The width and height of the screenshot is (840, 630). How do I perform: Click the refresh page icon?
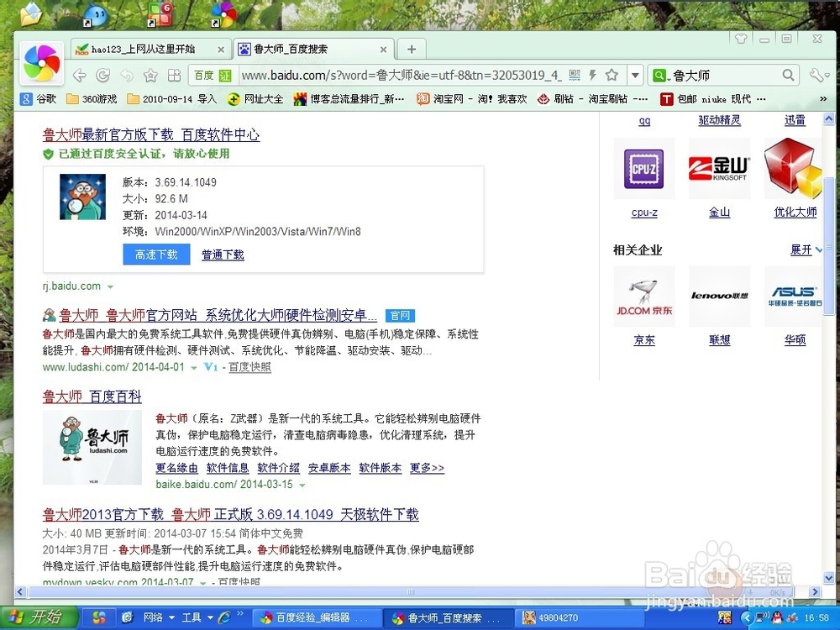102,76
